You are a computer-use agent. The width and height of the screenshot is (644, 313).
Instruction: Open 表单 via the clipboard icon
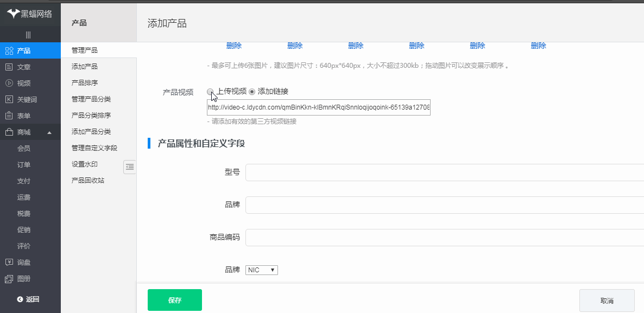9,116
